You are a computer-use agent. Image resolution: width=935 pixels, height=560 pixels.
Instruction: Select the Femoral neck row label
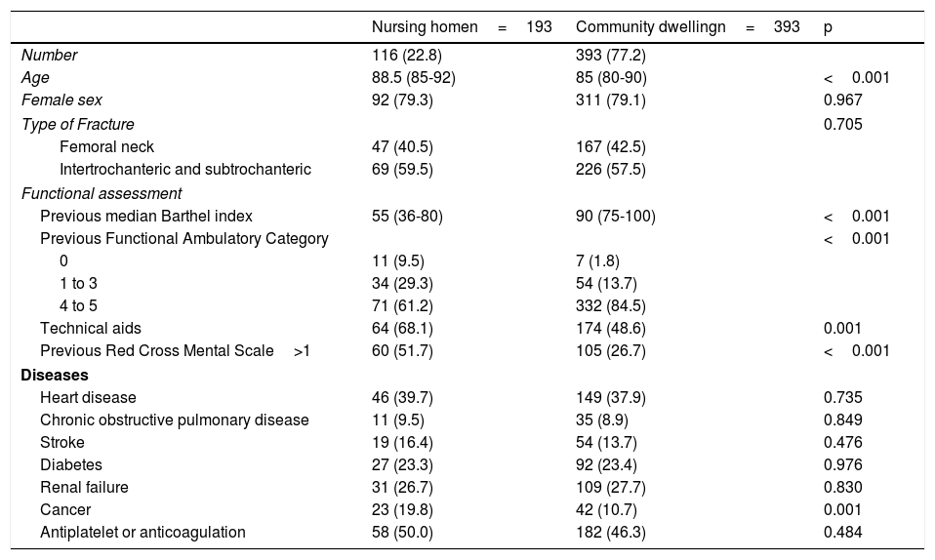pyautogui.click(x=105, y=147)
